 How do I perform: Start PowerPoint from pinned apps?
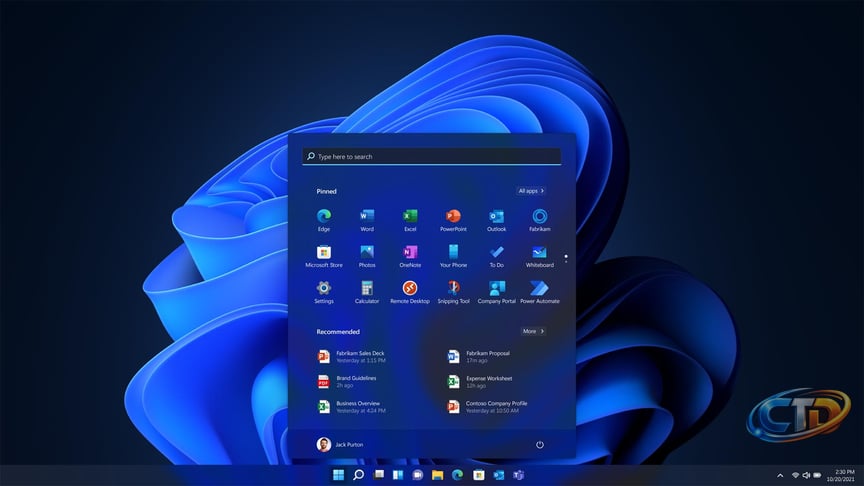pyautogui.click(x=453, y=220)
